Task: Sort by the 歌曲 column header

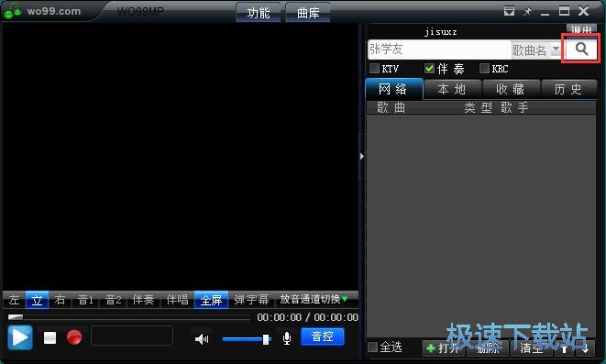Action: click(391, 107)
